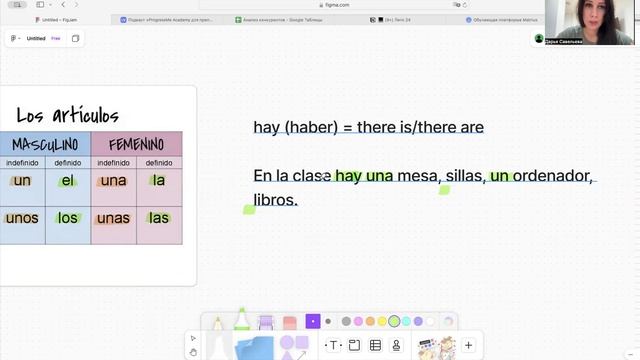Click the 'hay (haber) = there is/there are' text
Image resolution: width=640 pixels, height=360 pixels.
click(x=369, y=127)
